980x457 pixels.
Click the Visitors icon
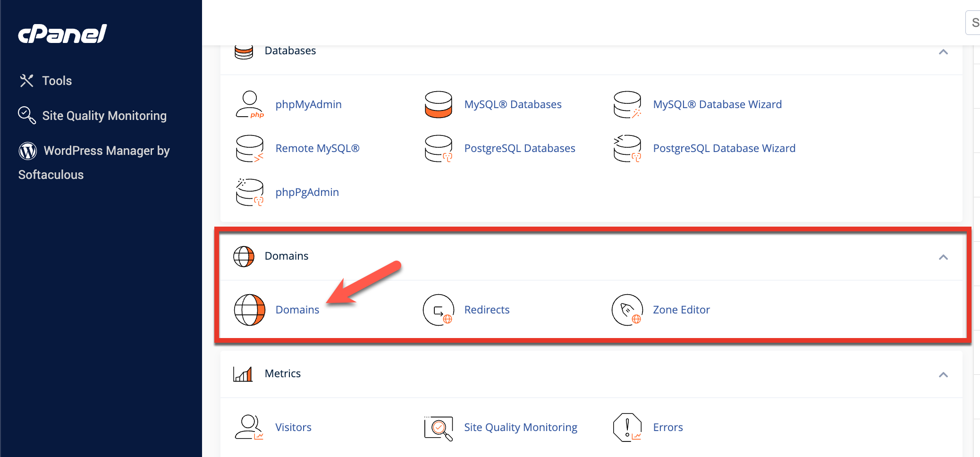pyautogui.click(x=250, y=427)
